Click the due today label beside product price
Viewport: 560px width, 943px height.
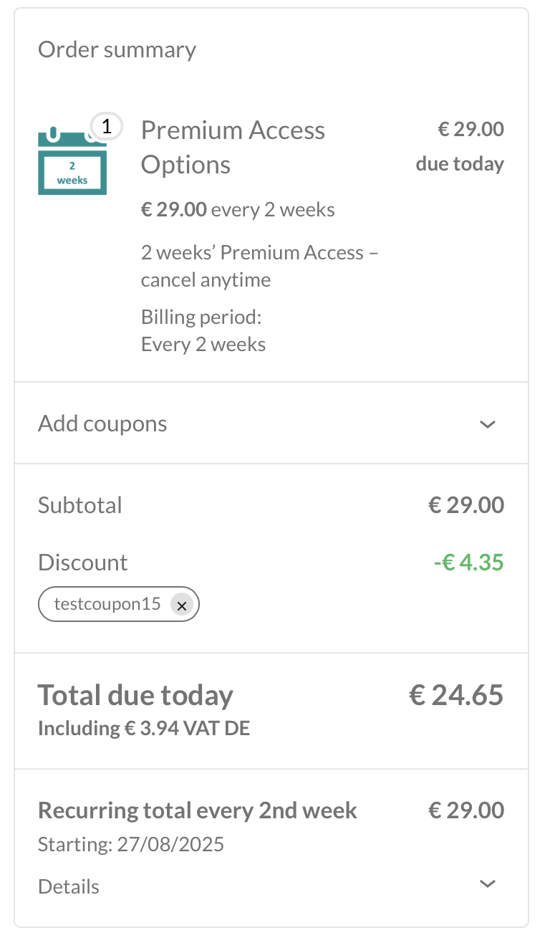(460, 164)
